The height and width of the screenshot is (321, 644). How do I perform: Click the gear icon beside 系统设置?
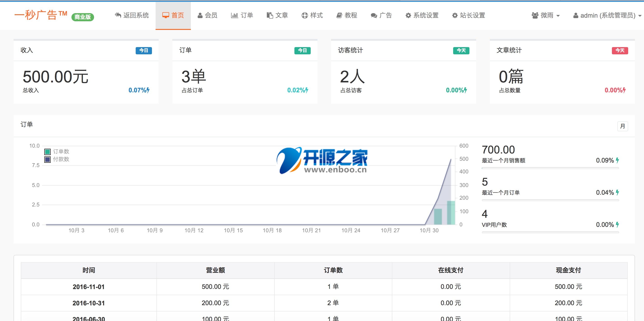pos(408,16)
